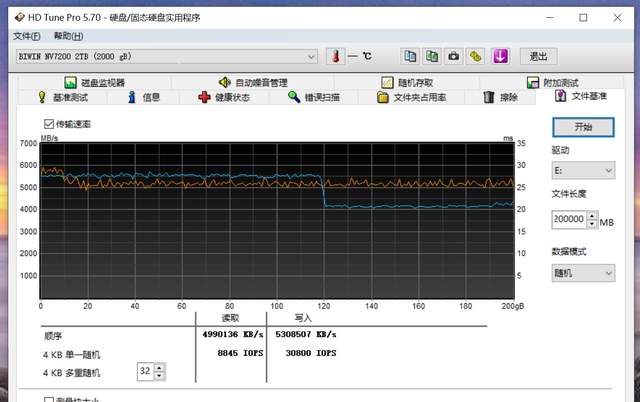
Task: Minimize the HD Tune Pro window
Action: coord(550,18)
